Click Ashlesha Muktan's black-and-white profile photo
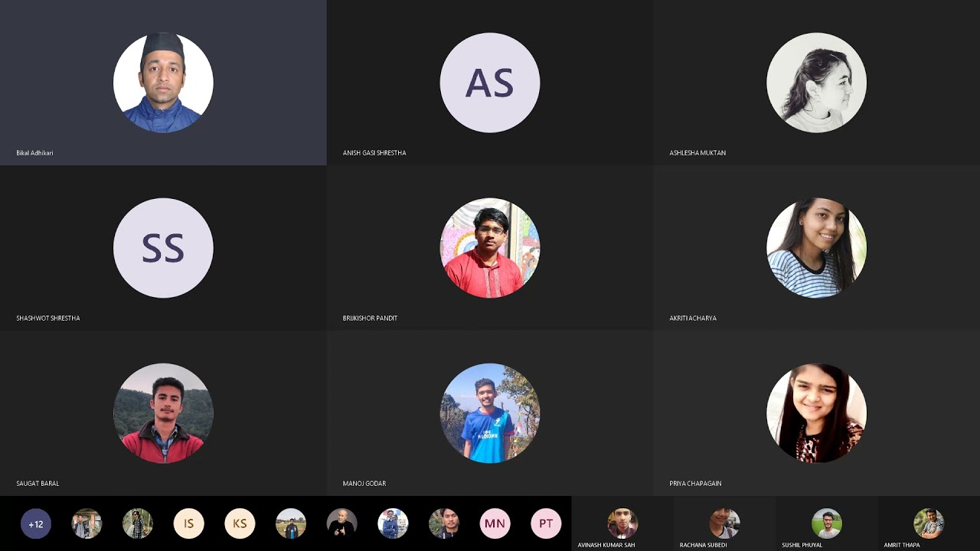The image size is (980, 551). tap(816, 83)
